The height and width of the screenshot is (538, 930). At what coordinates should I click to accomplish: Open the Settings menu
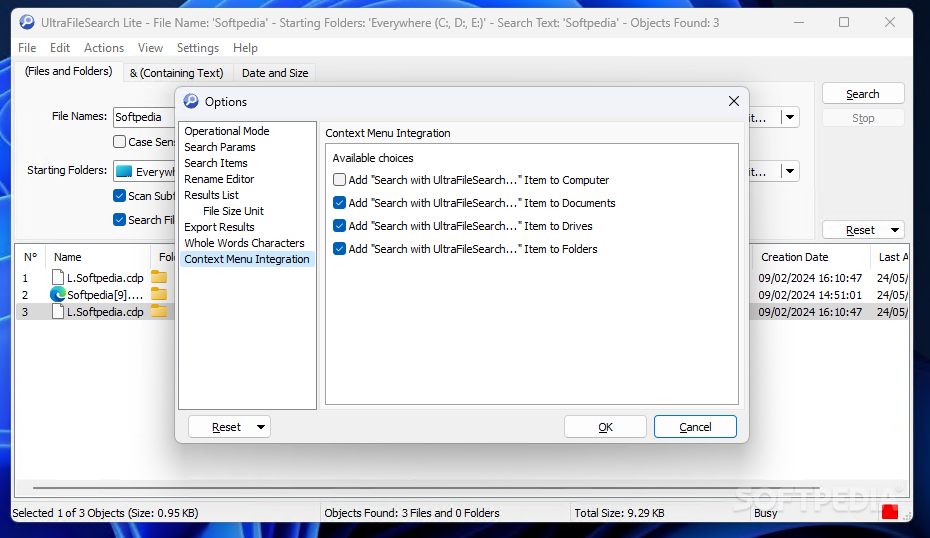tap(198, 47)
